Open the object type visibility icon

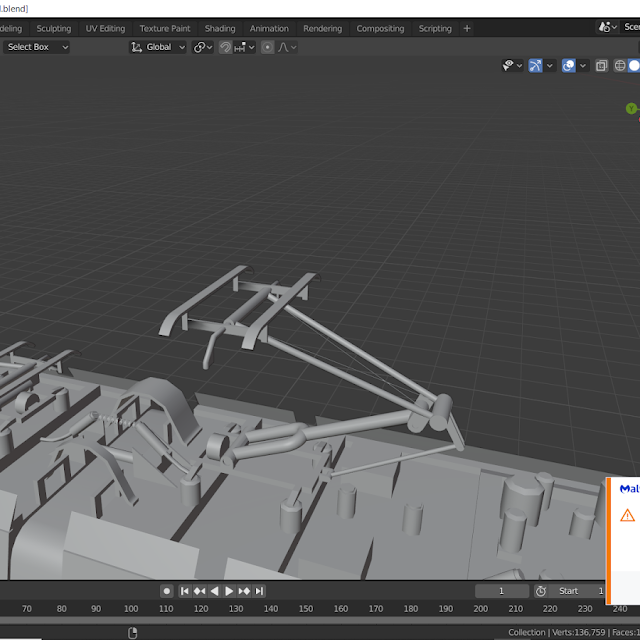(508, 66)
